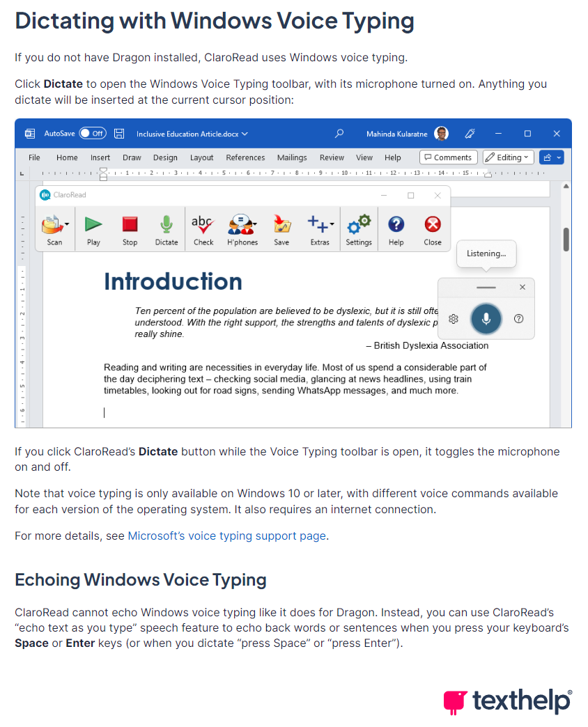Click the Dictating with Windows Voice Typing title
Screen dimensions: 588x727
(x=215, y=22)
